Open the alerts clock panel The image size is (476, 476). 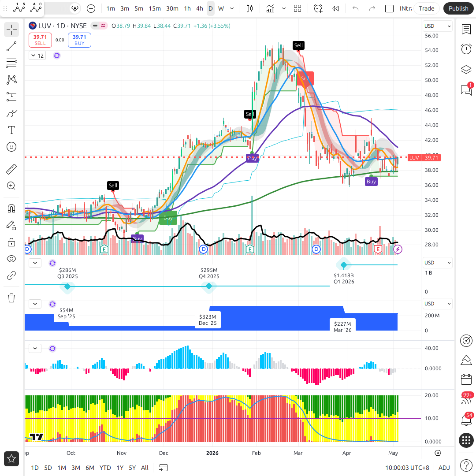coord(466,49)
